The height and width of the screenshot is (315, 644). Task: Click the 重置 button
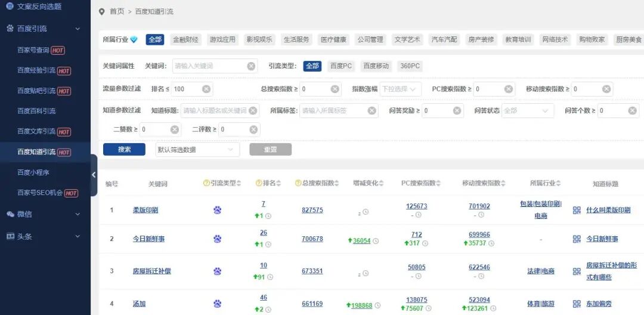tap(270, 150)
